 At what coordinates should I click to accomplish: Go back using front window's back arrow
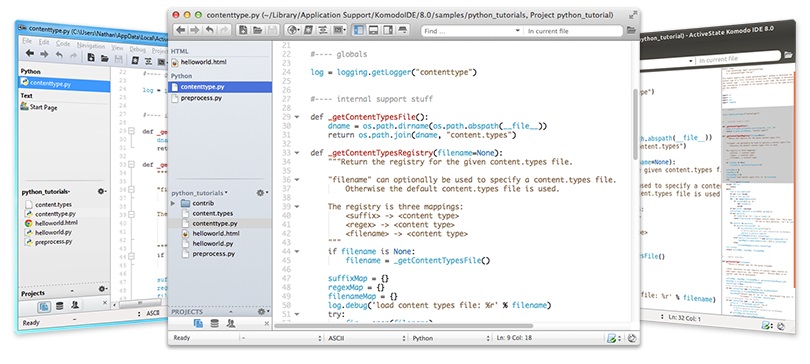pyautogui.click(x=180, y=30)
